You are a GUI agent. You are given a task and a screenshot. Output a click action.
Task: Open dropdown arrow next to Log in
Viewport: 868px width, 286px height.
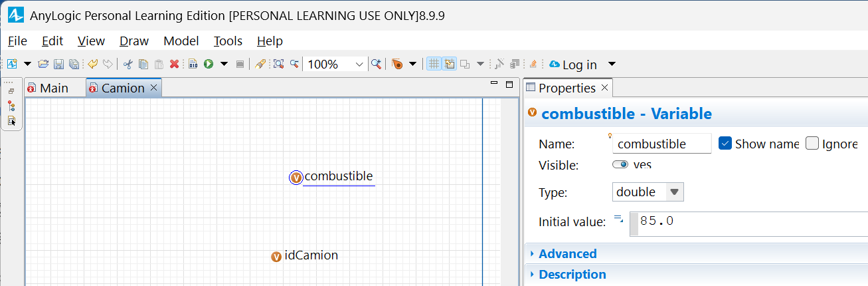[612, 64]
